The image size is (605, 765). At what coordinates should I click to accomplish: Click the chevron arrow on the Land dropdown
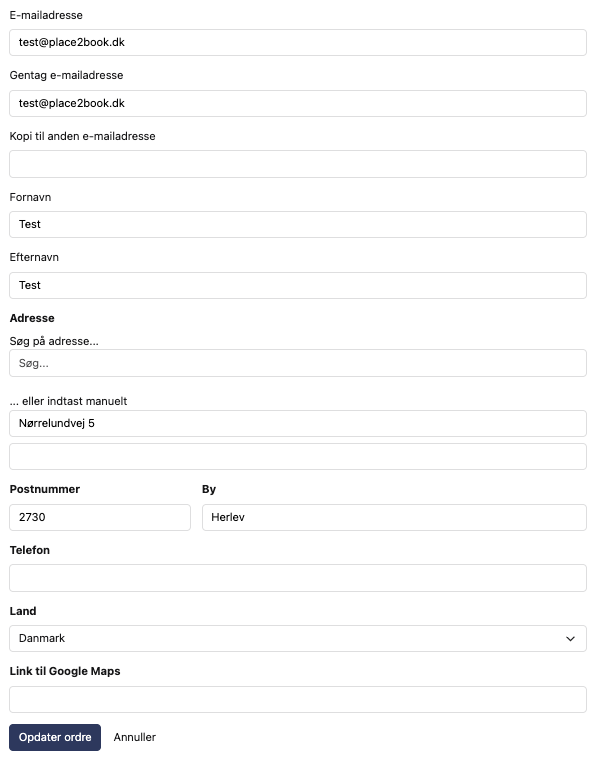(x=570, y=638)
